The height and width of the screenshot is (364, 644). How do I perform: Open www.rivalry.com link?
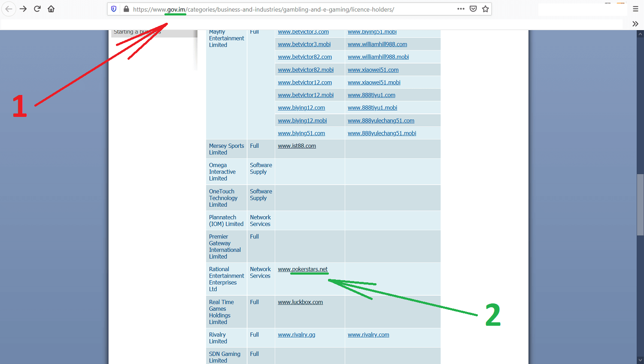tap(368, 335)
